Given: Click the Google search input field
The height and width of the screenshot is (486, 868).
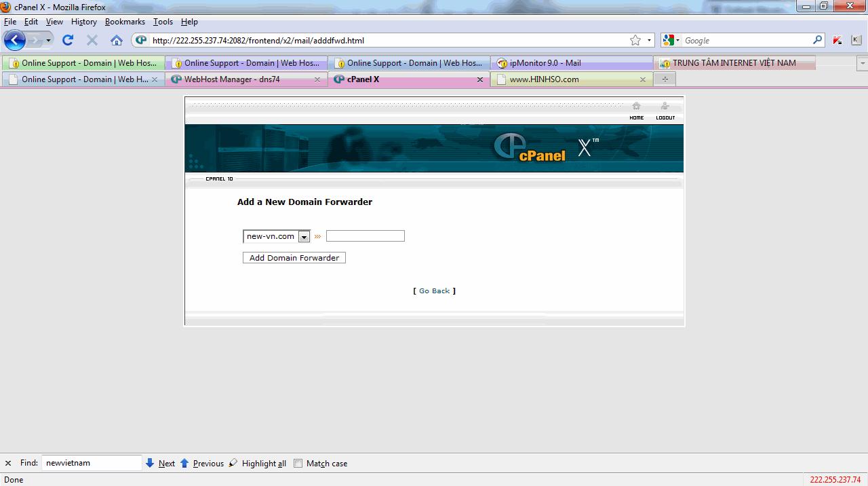Looking at the screenshot, I should click(746, 40).
